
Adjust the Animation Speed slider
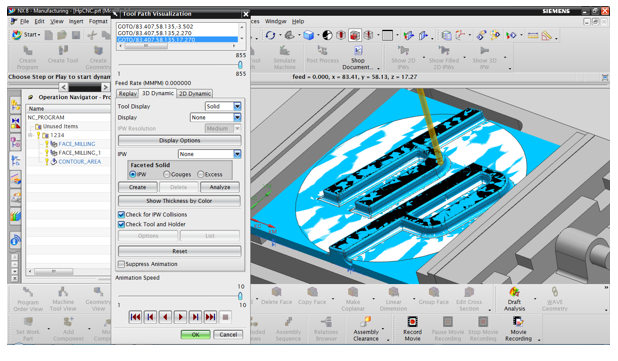(x=240, y=296)
